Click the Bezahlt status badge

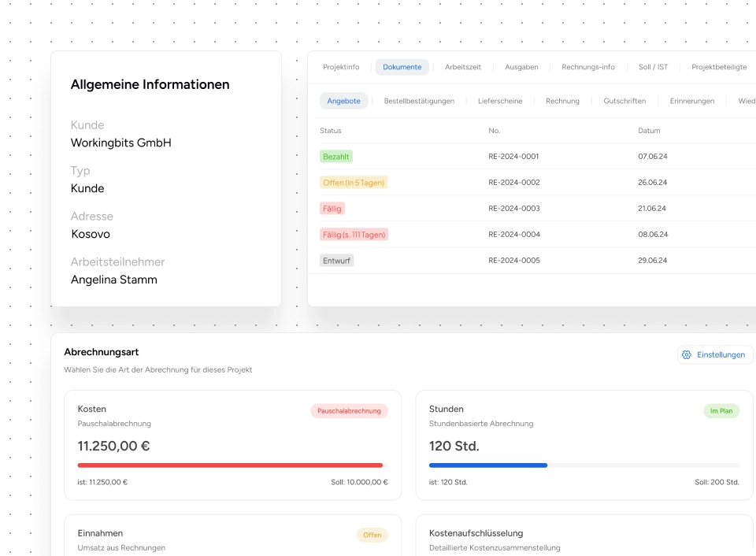pos(335,157)
